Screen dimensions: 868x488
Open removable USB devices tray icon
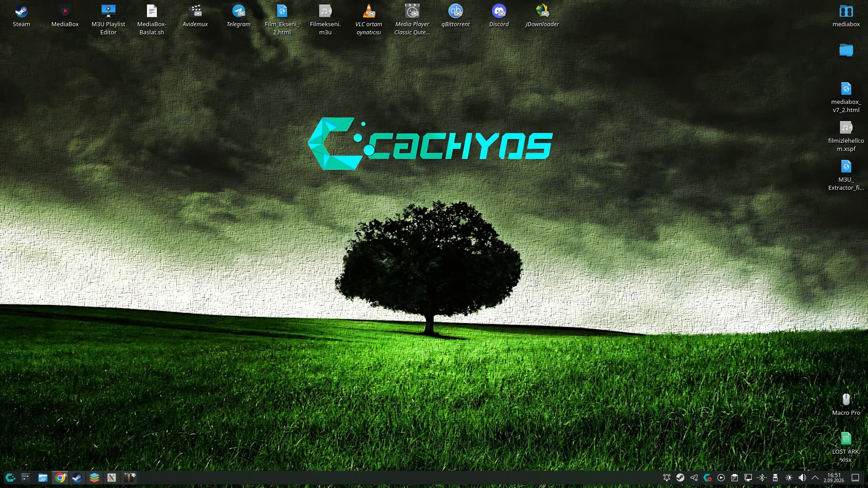coord(775,478)
